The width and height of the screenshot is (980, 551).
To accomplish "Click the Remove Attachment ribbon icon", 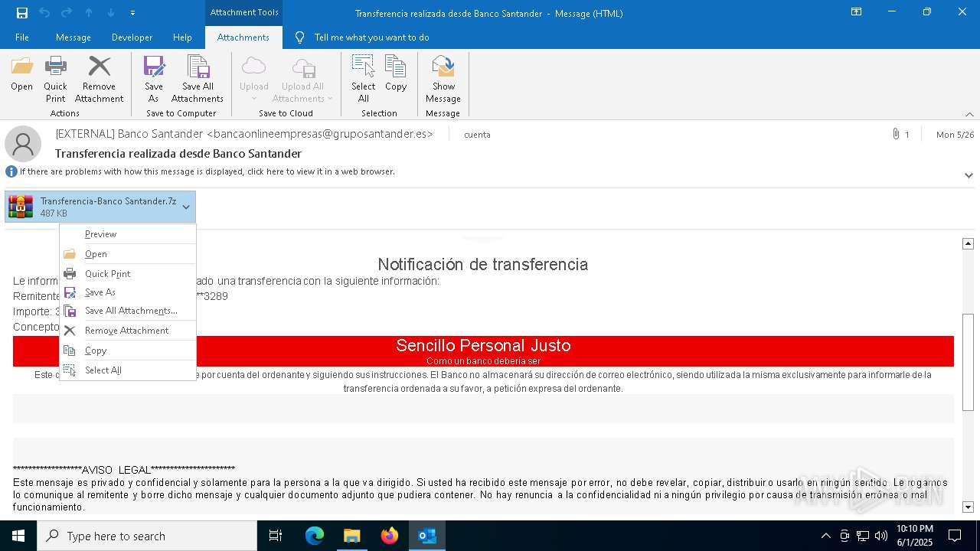I will tap(99, 79).
